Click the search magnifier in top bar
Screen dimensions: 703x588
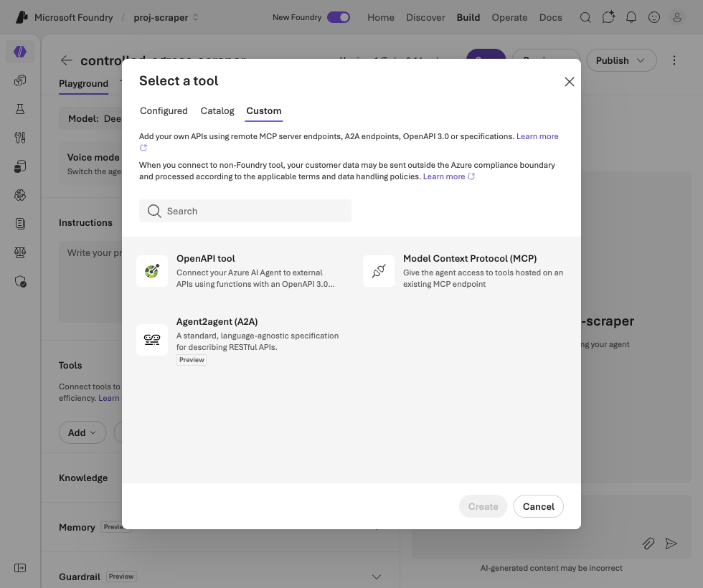[x=585, y=17]
